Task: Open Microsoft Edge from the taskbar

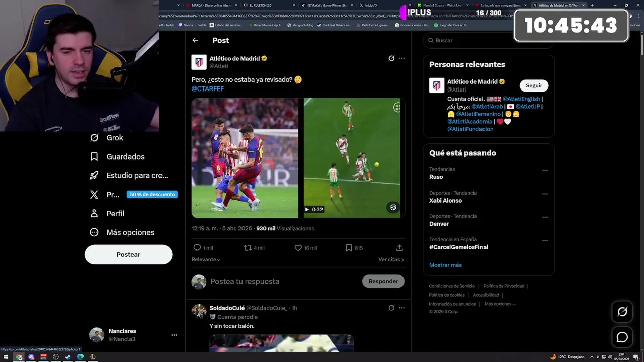Action: point(80,357)
